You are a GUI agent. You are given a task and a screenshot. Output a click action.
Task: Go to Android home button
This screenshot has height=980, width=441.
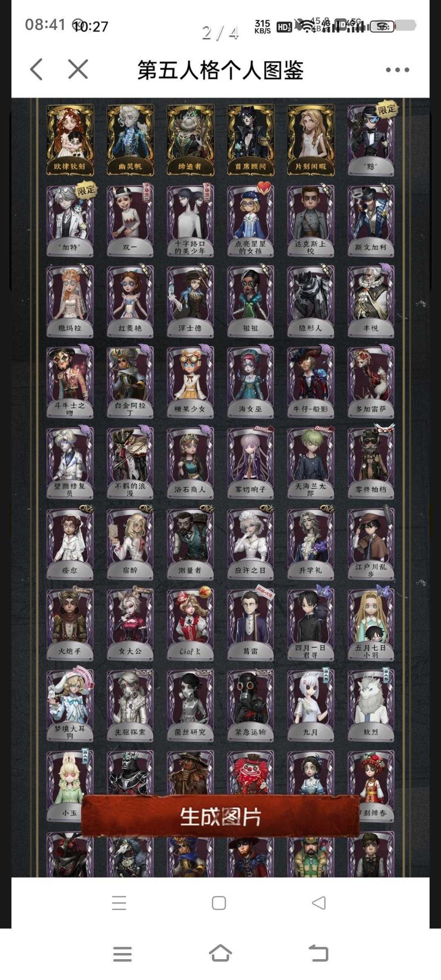click(x=220, y=953)
